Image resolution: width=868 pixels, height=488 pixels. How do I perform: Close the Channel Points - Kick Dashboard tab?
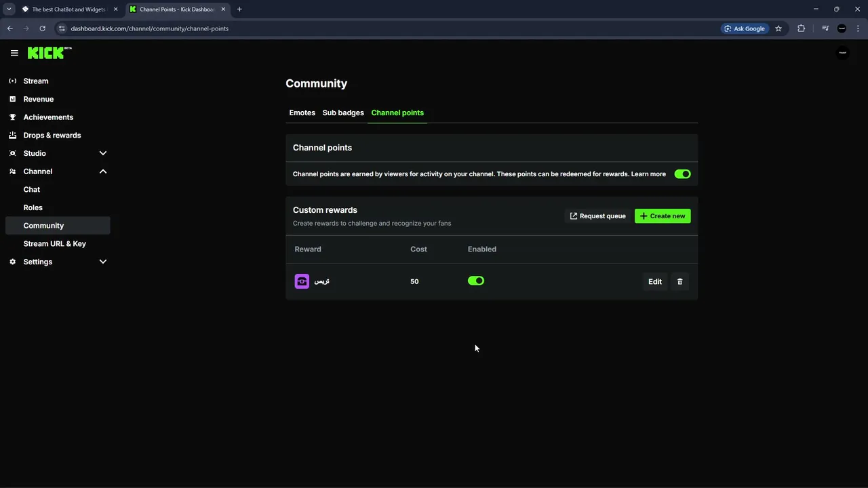(x=223, y=9)
